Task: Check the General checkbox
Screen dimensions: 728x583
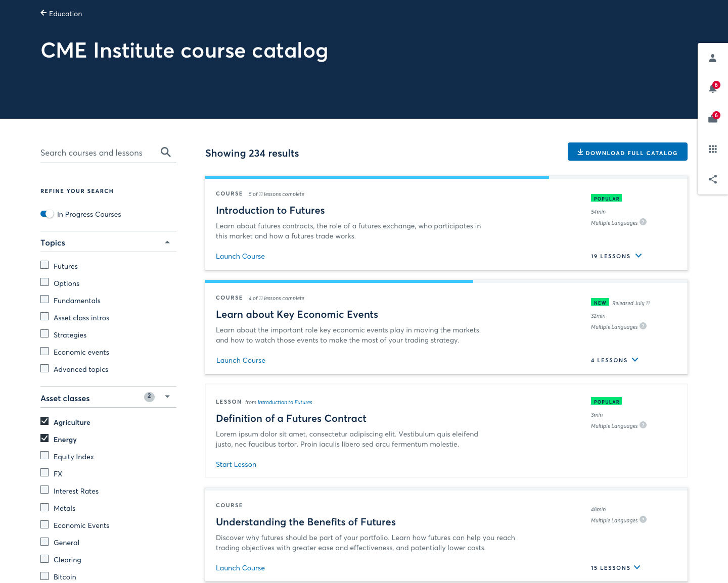Action: [44, 542]
